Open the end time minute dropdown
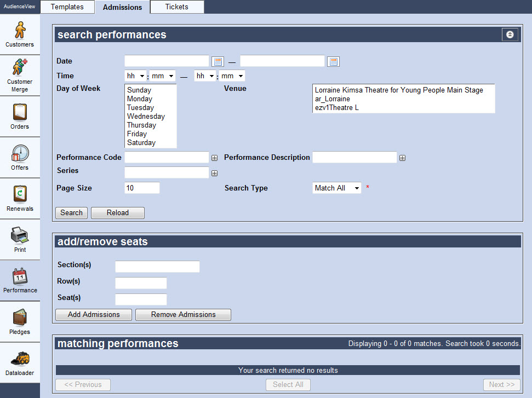 click(232, 76)
